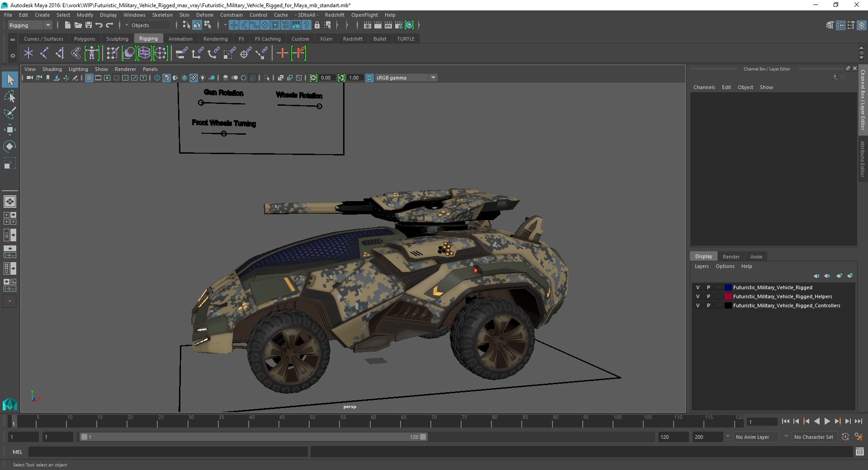Open the Rigging menu set dropdown
The width and height of the screenshot is (868, 470).
click(x=30, y=25)
